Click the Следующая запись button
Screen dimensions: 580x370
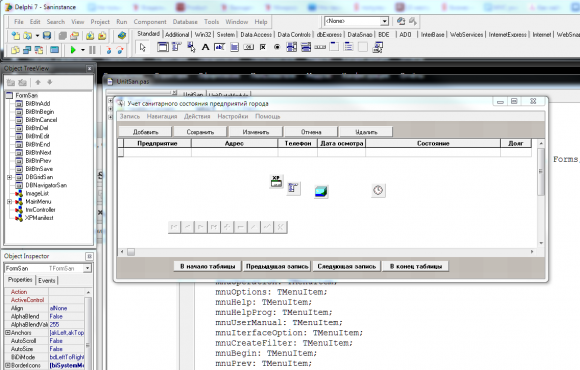[x=347, y=266]
